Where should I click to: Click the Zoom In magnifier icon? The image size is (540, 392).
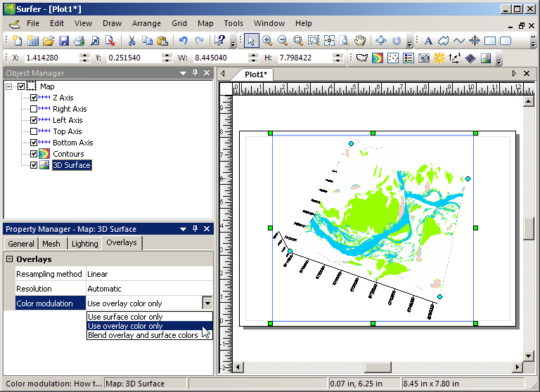tap(267, 41)
